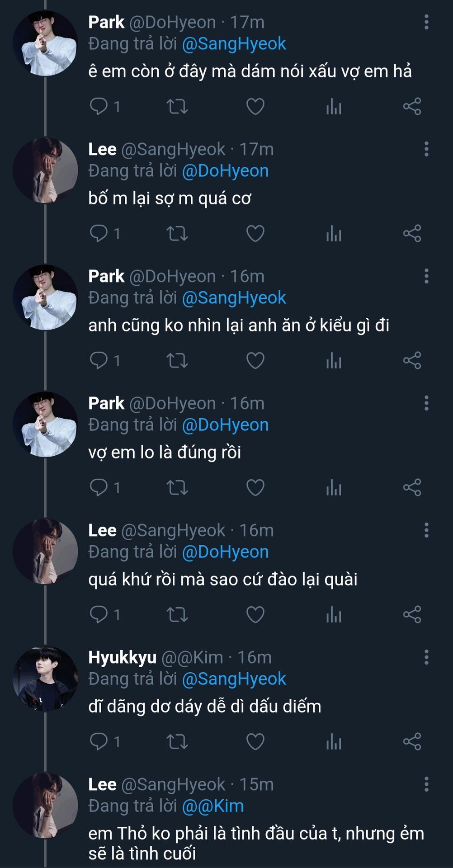This screenshot has height=868, width=453.
Task: Open @DoHyeon mention in "vợ em lo là đúng rồi" tweet
Action: 225,425
